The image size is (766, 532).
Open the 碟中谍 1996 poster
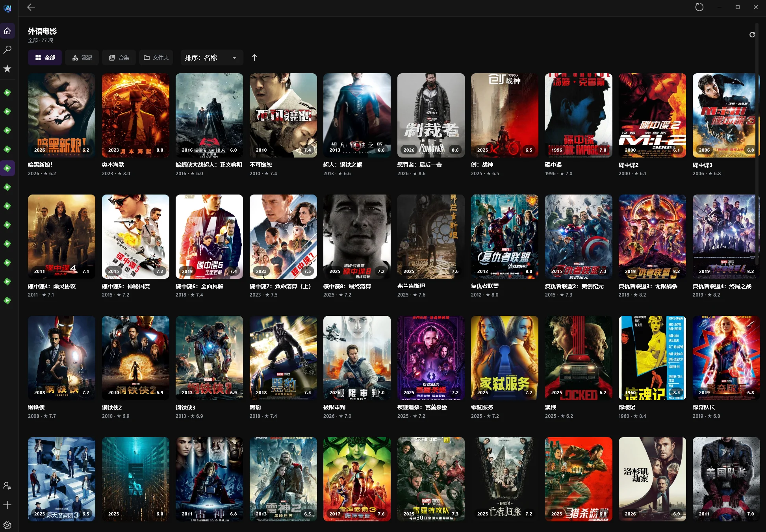[579, 115]
